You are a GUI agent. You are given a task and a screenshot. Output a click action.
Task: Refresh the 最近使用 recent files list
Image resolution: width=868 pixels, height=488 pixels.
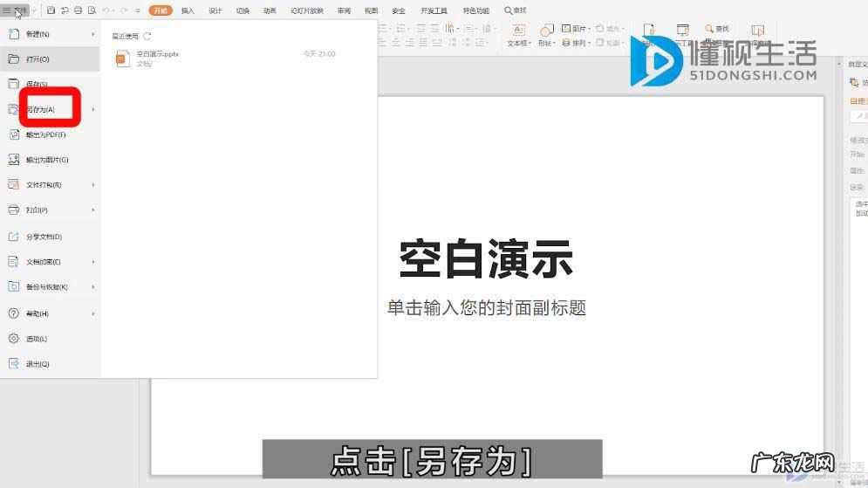coord(147,36)
